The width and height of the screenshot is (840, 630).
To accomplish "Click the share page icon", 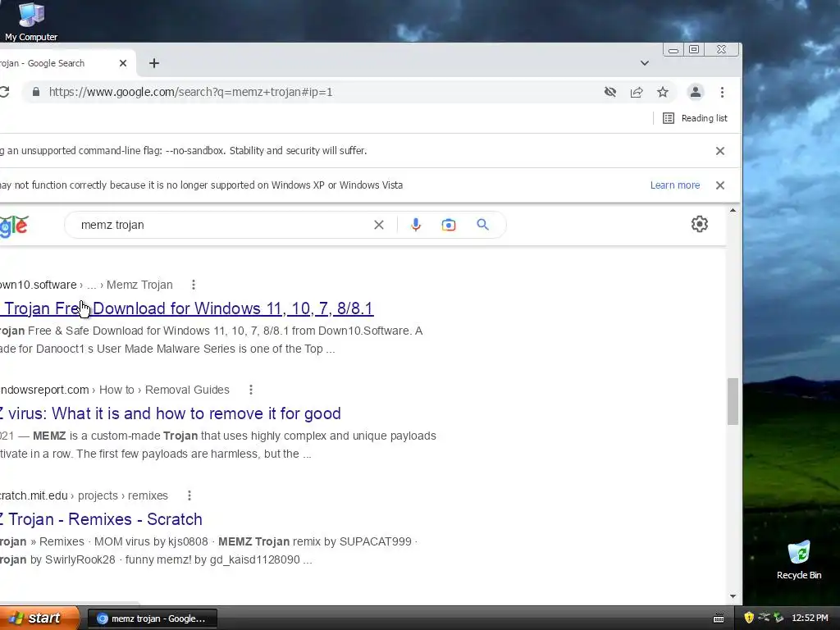I will [x=637, y=92].
